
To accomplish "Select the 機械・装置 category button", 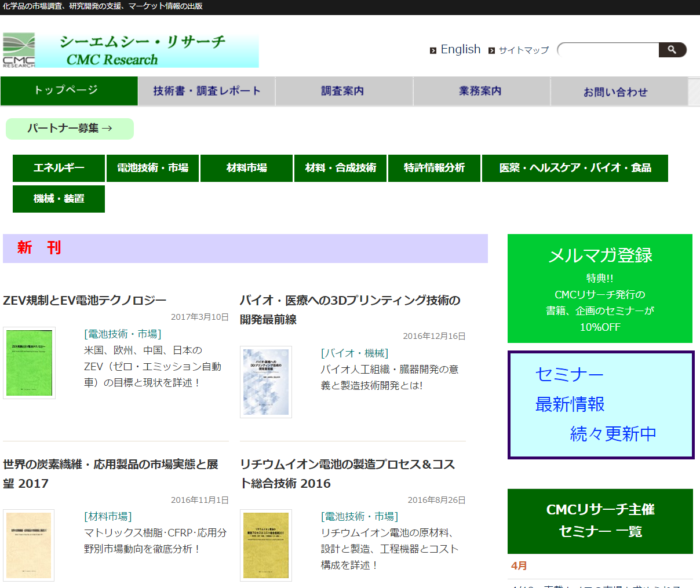I will tap(59, 199).
